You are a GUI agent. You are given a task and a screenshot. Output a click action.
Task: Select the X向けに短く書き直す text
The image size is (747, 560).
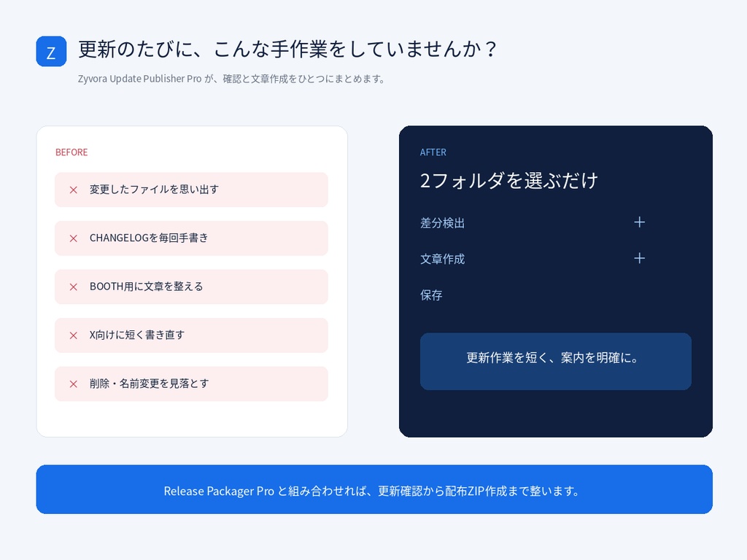pos(136,335)
